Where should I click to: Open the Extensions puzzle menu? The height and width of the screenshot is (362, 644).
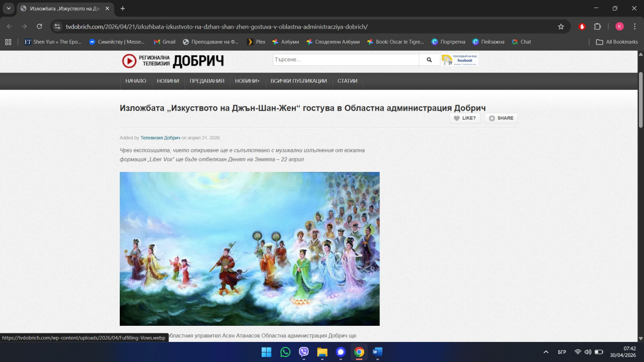tap(598, 26)
